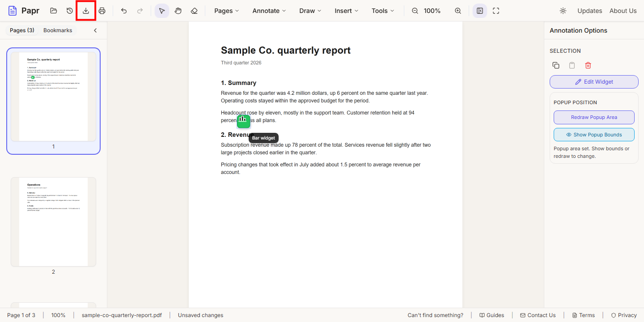Collapse the pages sidebar with the chevron
This screenshot has height=322, width=644.
click(95, 30)
